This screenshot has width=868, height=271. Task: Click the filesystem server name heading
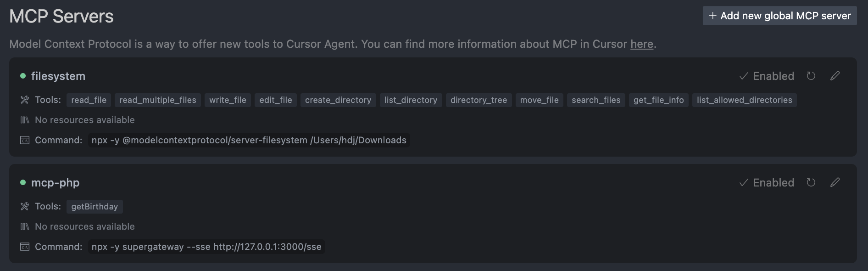[58, 76]
